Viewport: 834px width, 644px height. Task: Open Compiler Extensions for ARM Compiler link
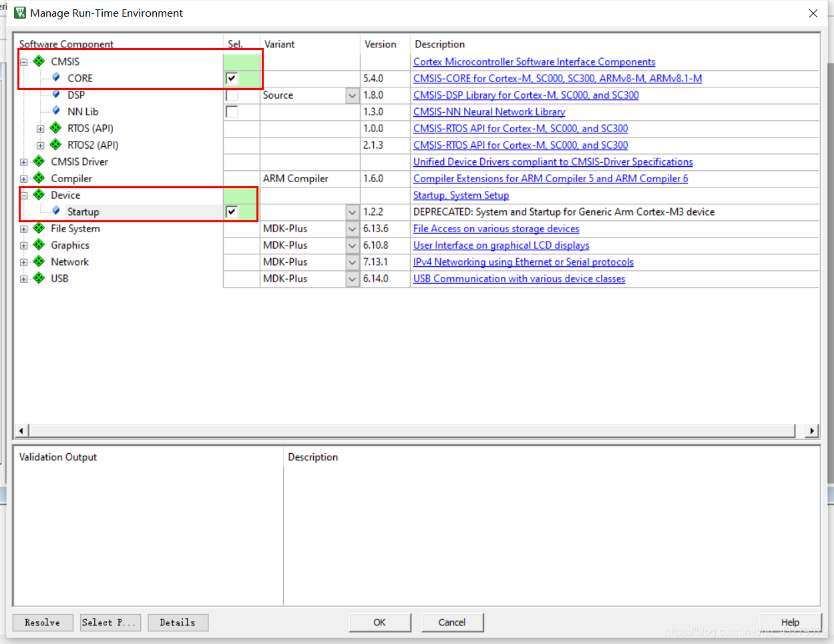(x=551, y=178)
